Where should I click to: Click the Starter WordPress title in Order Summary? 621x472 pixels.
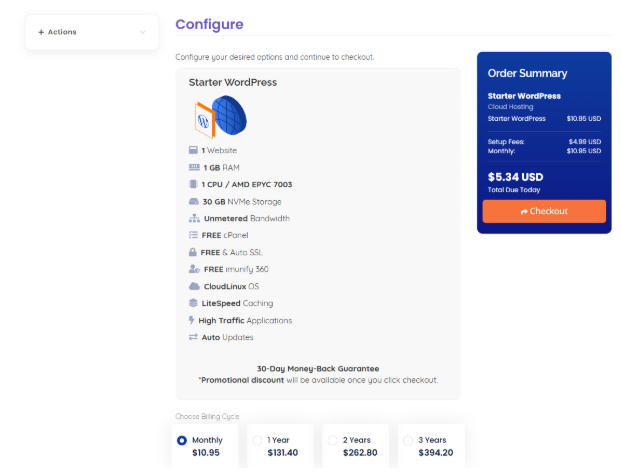[x=524, y=96]
